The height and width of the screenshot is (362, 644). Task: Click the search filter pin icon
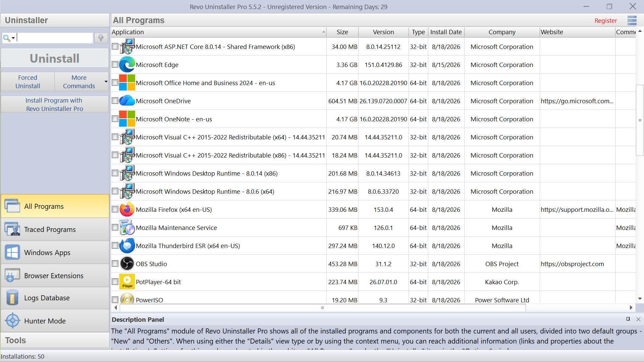[x=101, y=38]
